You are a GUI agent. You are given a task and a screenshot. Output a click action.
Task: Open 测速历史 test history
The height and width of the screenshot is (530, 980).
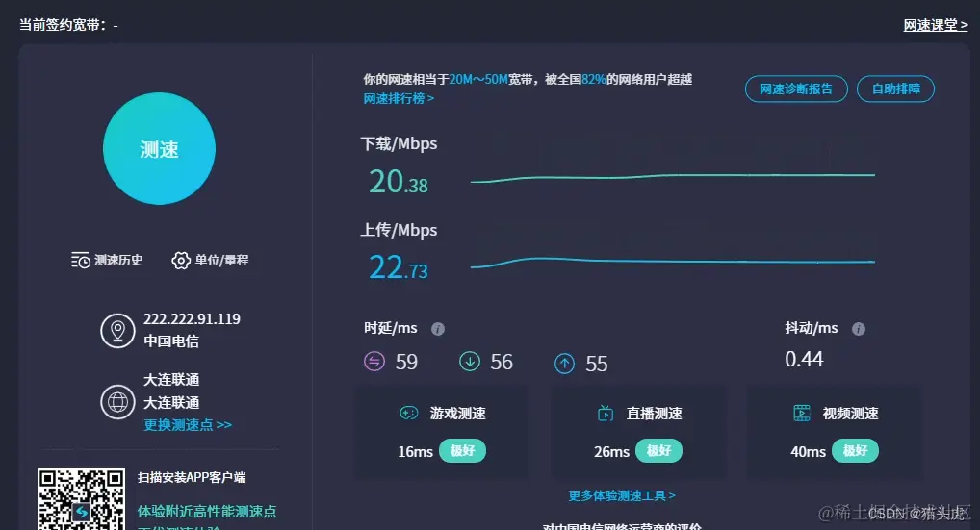coord(107,261)
